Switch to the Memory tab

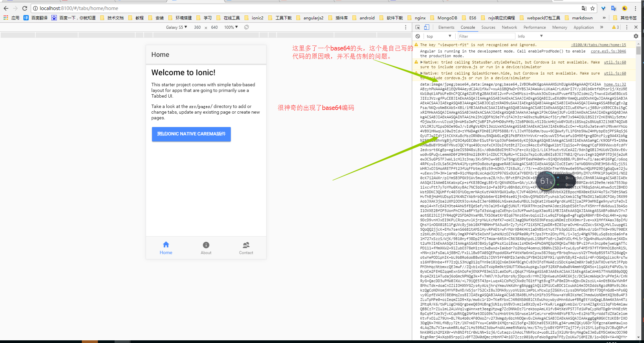559,27
